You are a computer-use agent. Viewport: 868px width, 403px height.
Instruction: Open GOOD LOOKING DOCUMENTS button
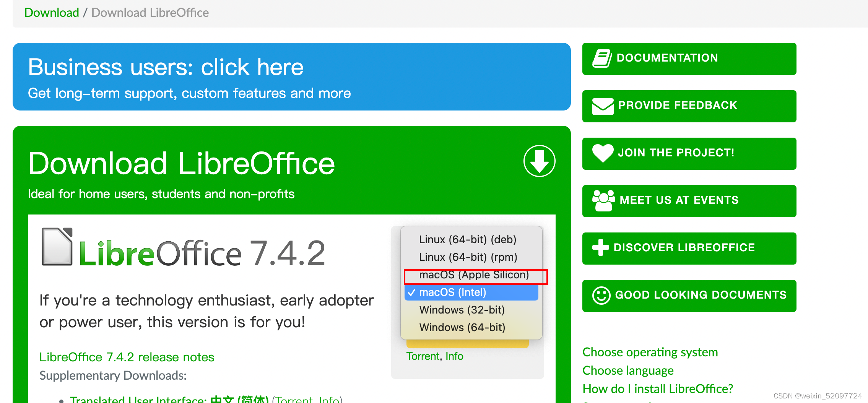689,296
